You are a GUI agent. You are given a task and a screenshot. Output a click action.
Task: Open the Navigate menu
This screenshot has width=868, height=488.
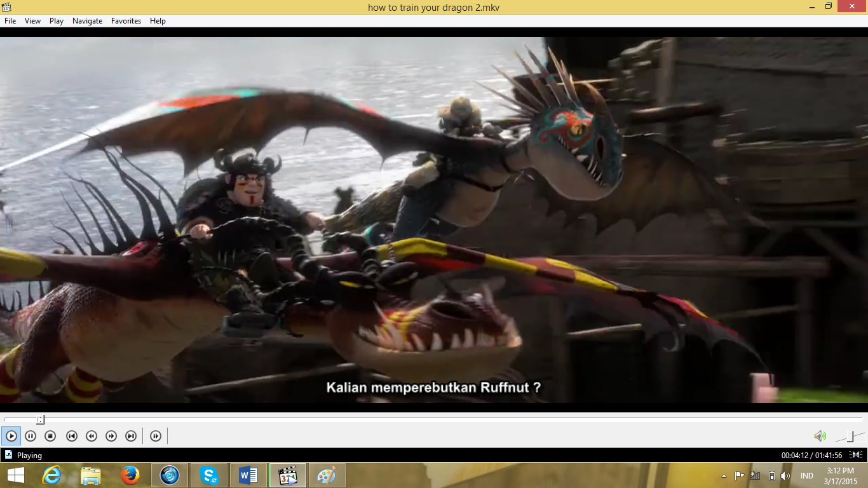point(87,21)
